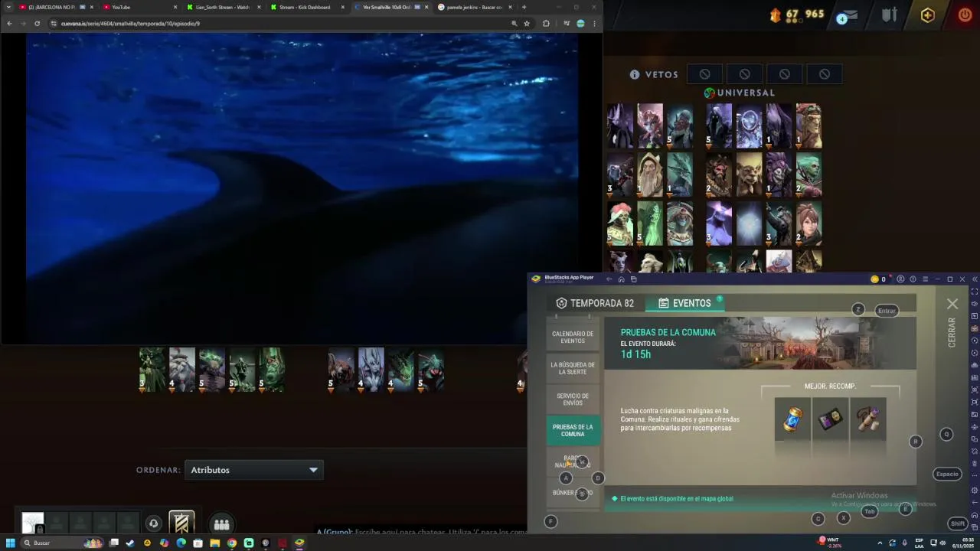Switch to the TEMPORADA 82 tab
Image resolution: width=980 pixels, height=551 pixels.
595,303
